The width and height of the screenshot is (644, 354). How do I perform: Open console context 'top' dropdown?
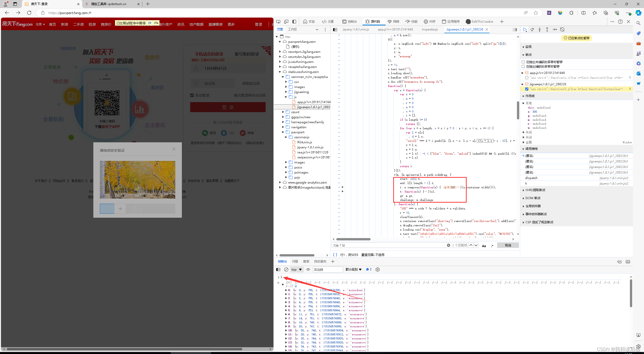point(296,270)
